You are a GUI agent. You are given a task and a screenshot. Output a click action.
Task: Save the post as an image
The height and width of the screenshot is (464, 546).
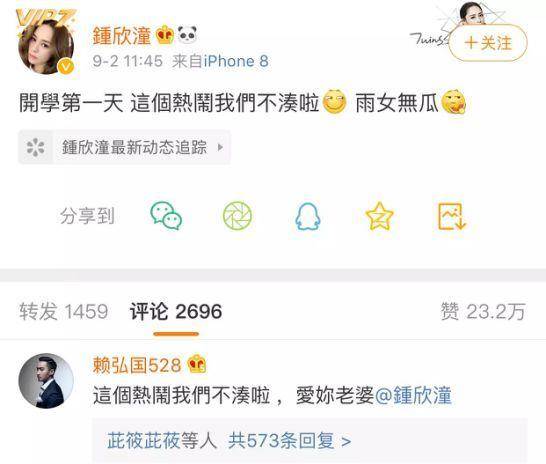coord(452,217)
